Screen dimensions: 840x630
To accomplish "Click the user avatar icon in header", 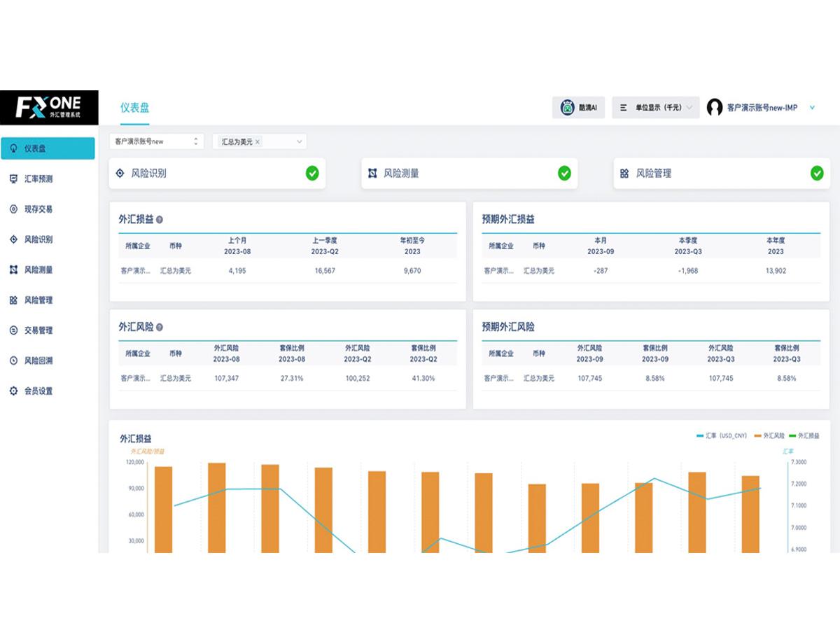I will coord(714,108).
